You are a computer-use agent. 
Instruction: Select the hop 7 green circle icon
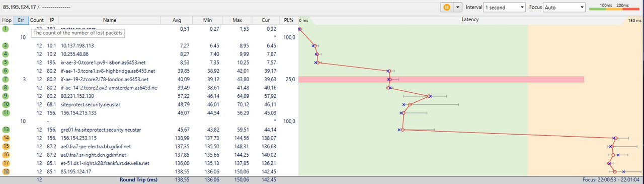(6, 79)
